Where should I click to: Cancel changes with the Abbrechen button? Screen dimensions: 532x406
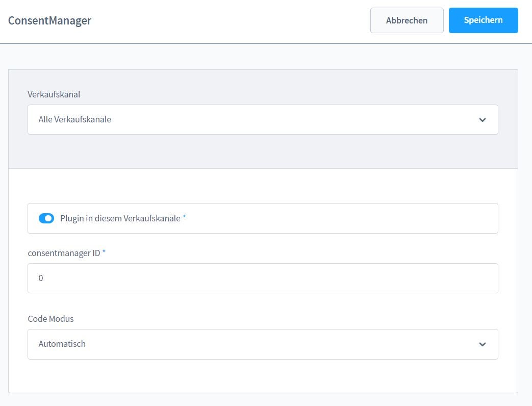pyautogui.click(x=407, y=20)
